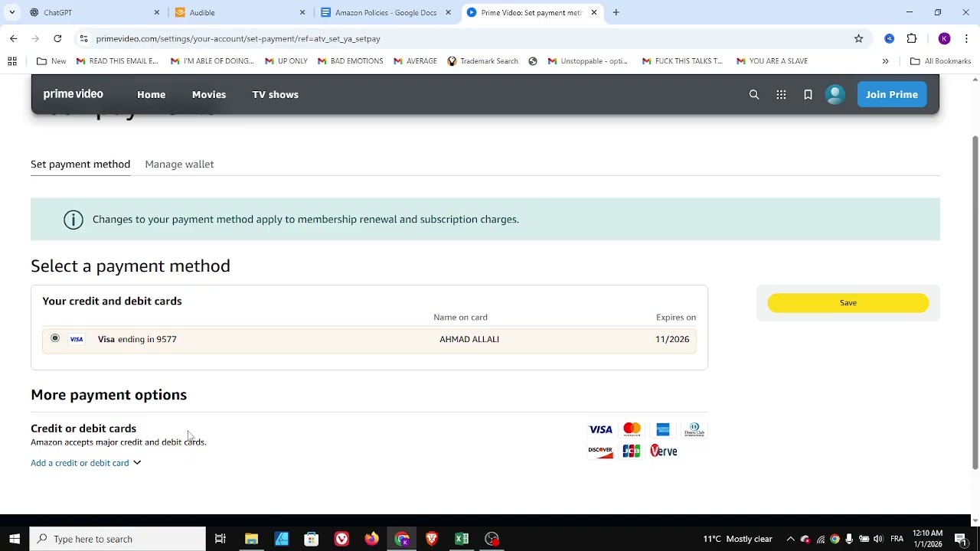Open Brave browser from the taskbar
This screenshot has height=551, width=980.
[432, 539]
